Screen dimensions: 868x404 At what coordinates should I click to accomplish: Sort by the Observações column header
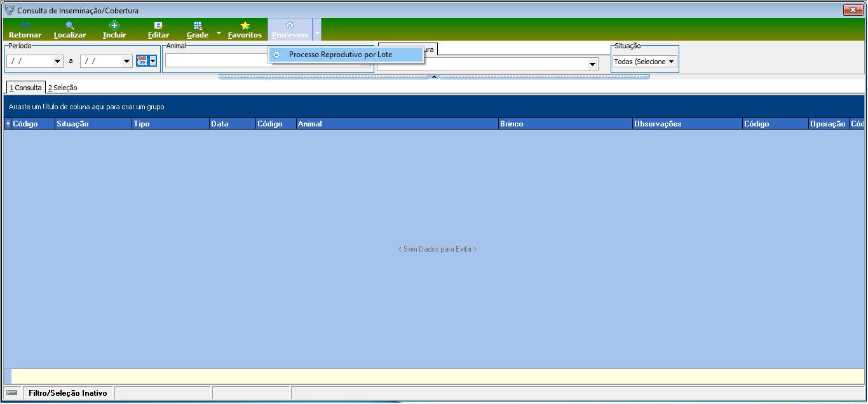point(688,124)
